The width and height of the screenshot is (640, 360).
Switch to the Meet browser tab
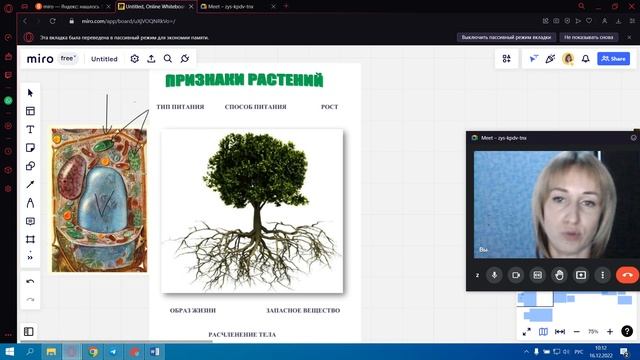pos(238,7)
